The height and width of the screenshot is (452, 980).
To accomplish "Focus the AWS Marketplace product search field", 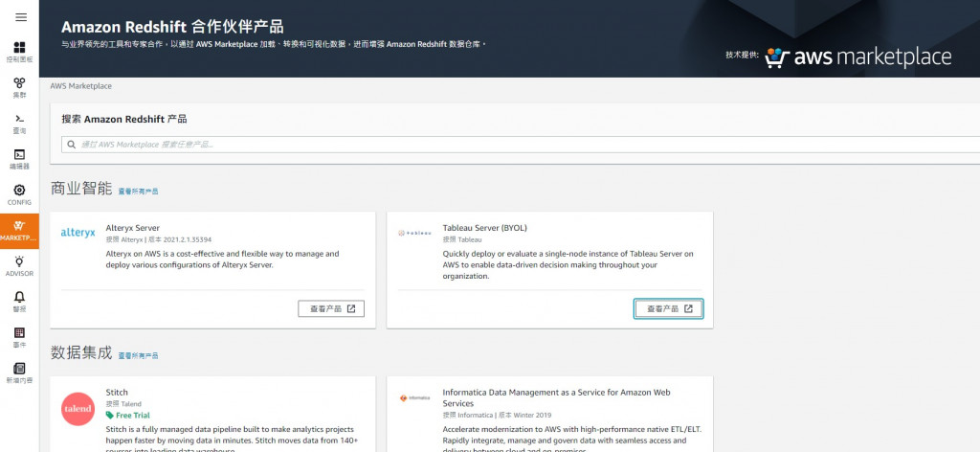I will pyautogui.click(x=521, y=145).
